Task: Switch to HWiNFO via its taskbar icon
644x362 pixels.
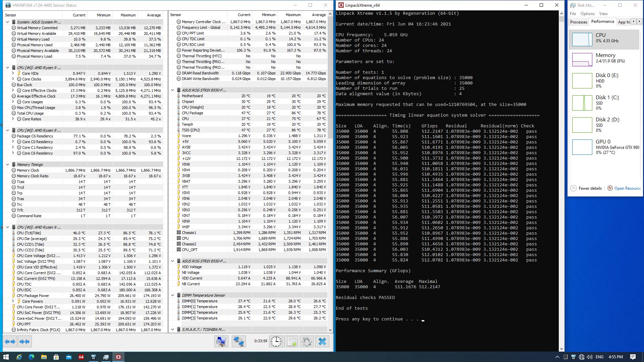Action: pos(94,357)
